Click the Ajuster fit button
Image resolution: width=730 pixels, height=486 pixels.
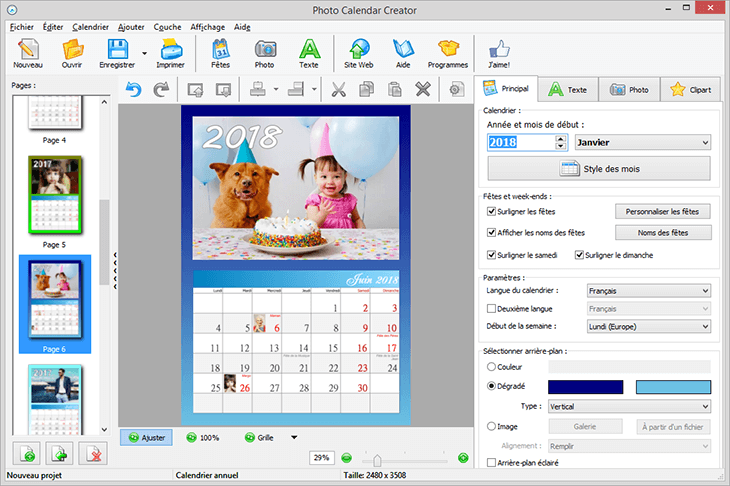coord(147,438)
